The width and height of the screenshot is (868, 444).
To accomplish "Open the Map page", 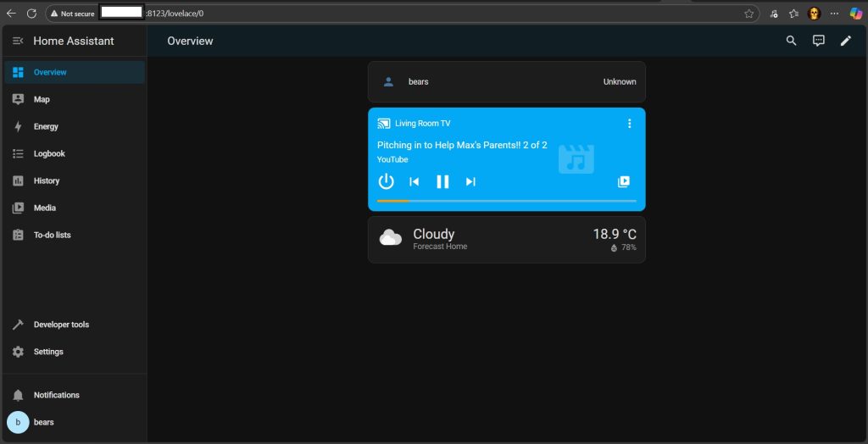I will pos(75,99).
